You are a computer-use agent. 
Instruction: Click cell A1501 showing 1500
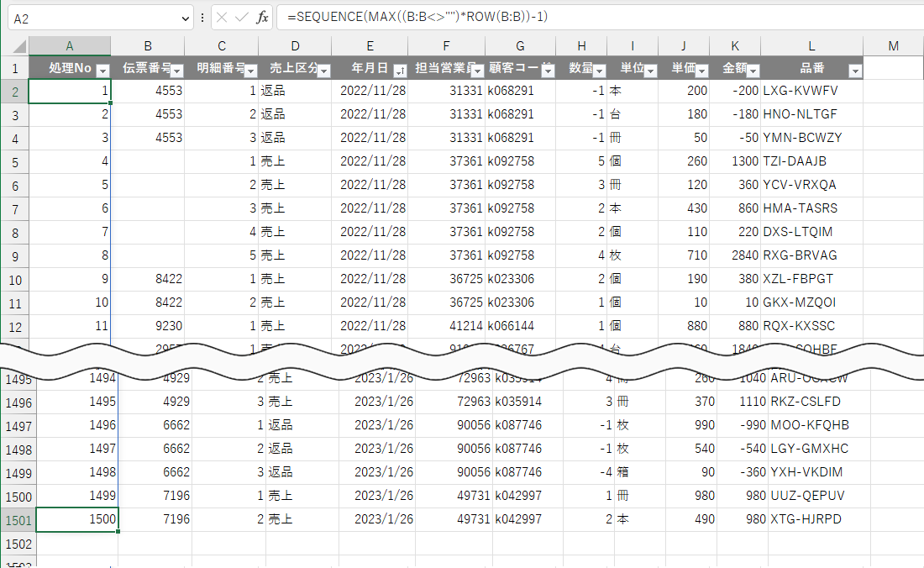click(x=77, y=519)
